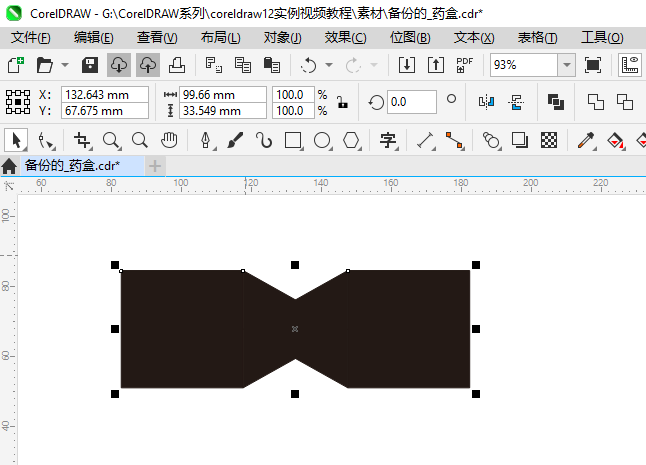Select the Transparency checkerboard tool
The height and width of the screenshot is (465, 646).
(x=549, y=140)
